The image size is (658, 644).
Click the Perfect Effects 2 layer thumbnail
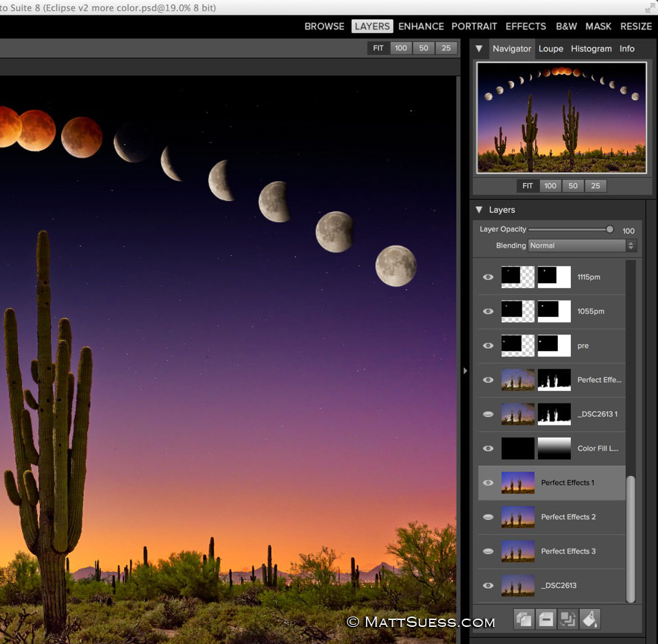click(x=518, y=517)
